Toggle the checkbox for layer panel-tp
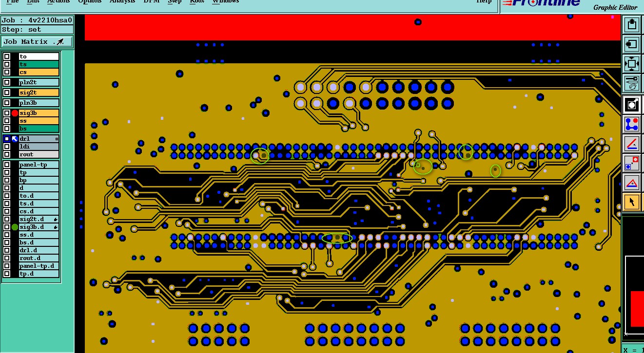The image size is (644, 353). pyautogui.click(x=7, y=165)
